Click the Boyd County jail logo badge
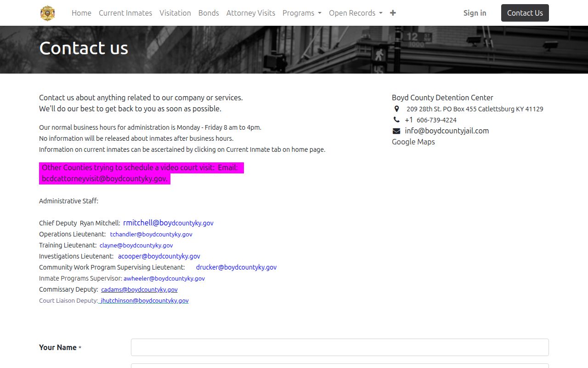Screen dimensions: 588x368 (x=47, y=13)
